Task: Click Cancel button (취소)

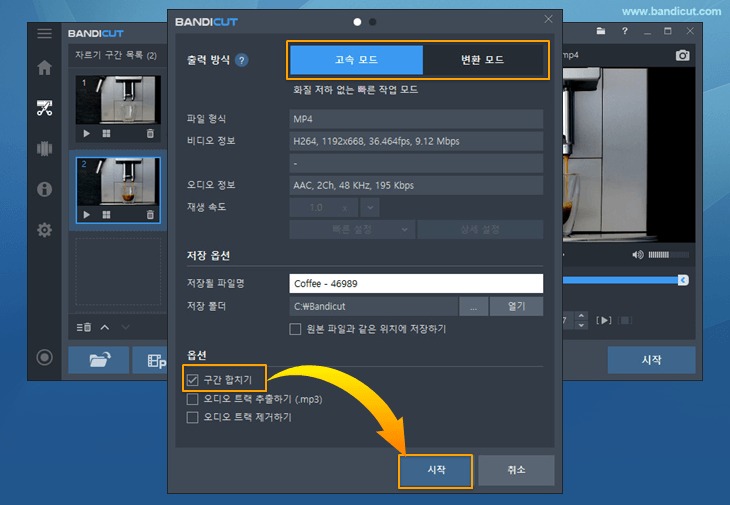Action: pyautogui.click(x=516, y=471)
